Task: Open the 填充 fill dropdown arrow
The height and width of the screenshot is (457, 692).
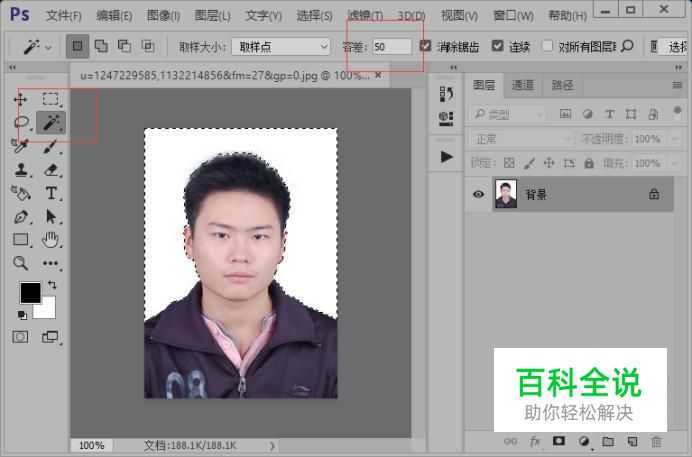Action: tap(674, 163)
